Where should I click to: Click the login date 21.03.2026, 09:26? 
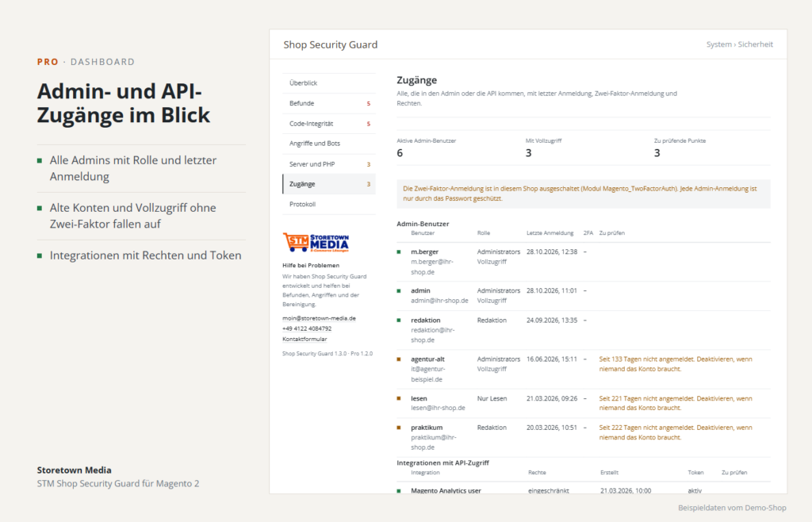(552, 399)
